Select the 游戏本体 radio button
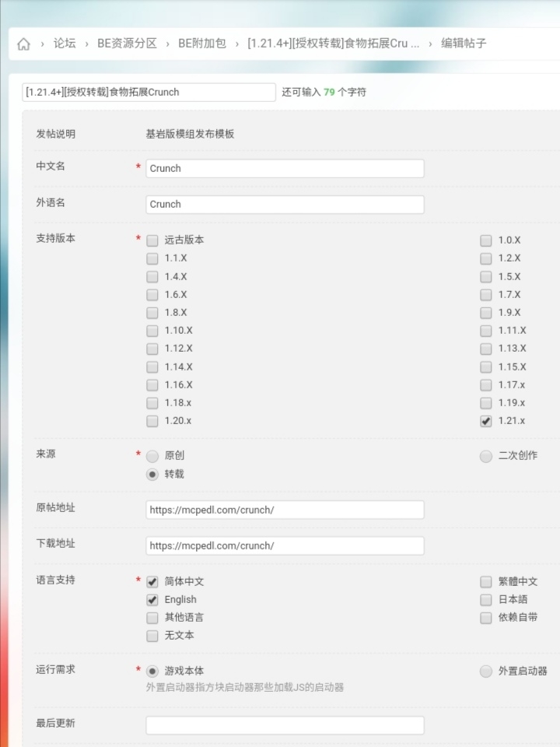Screen dimensions: 560x747 [x=152, y=672]
